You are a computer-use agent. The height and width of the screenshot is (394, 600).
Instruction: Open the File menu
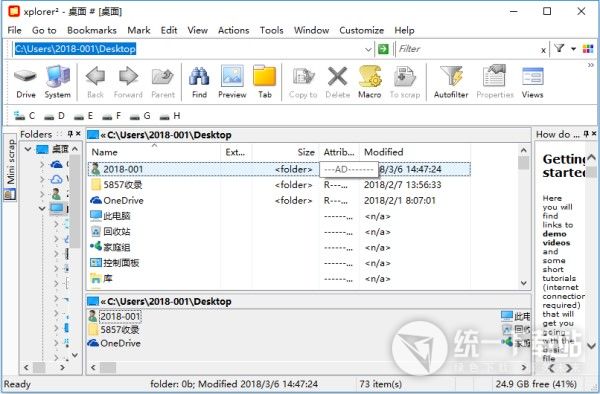15,30
